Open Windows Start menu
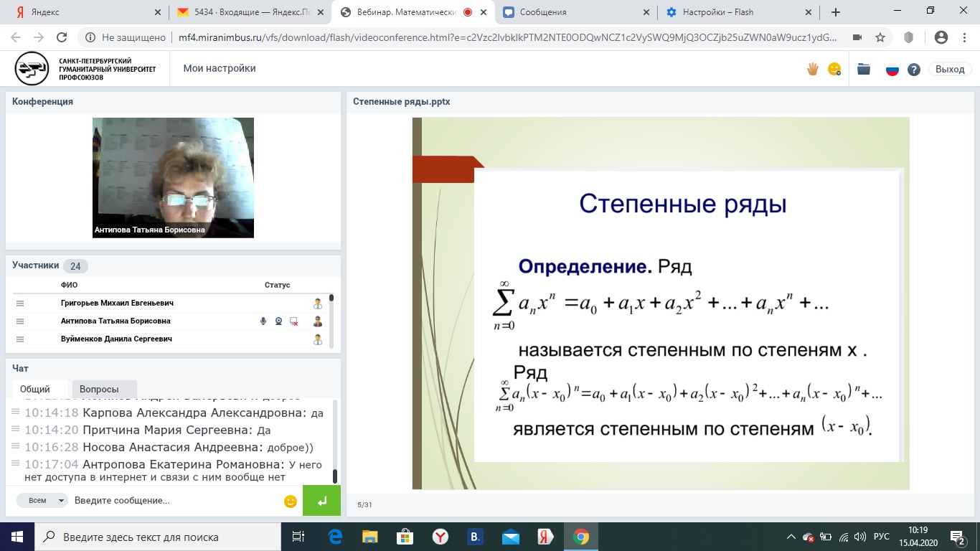The width and height of the screenshot is (980, 551). [17, 537]
